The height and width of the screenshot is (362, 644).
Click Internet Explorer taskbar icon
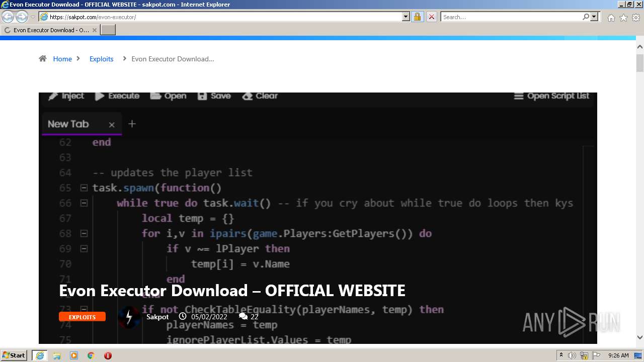click(x=40, y=355)
